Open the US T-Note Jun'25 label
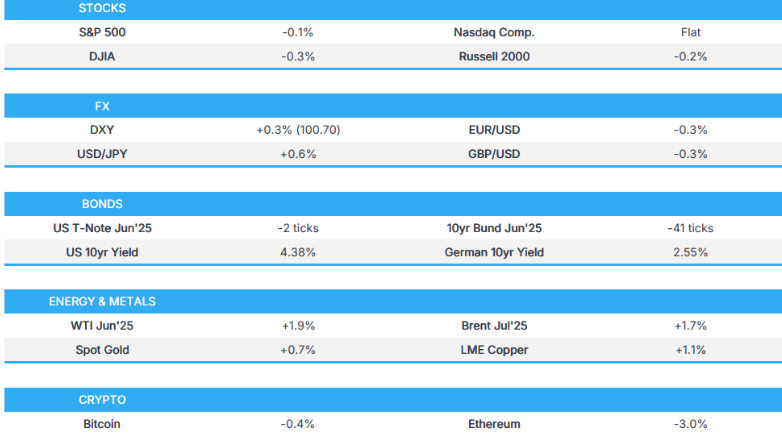782x435 pixels. [x=102, y=228]
